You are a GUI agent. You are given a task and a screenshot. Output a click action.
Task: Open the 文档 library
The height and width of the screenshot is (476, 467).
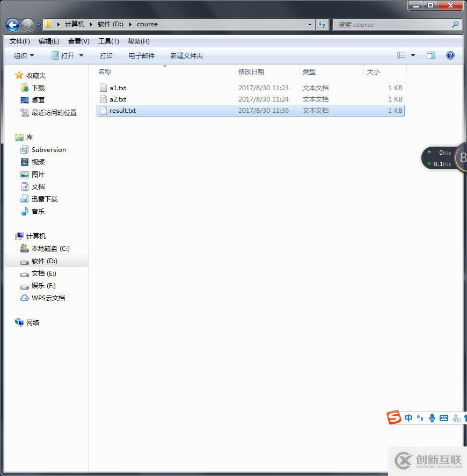pos(38,187)
